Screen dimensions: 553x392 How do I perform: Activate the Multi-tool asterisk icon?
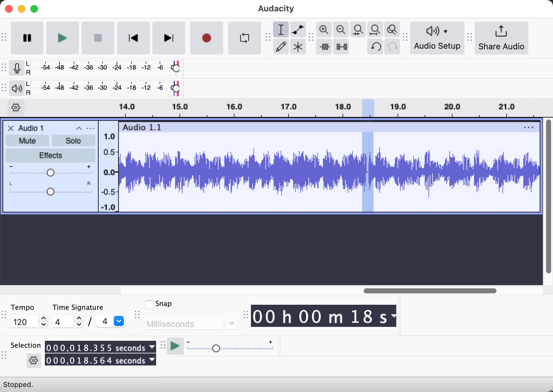[x=298, y=47]
